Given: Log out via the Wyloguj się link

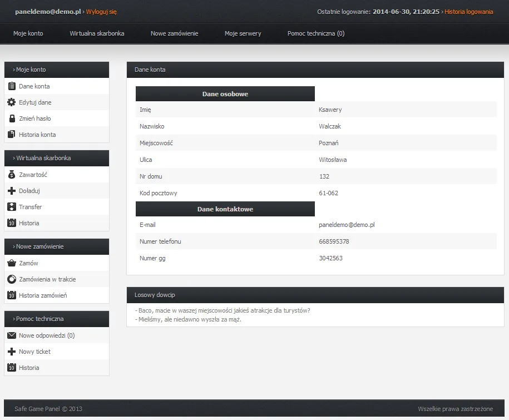Looking at the screenshot, I should coord(101,12).
